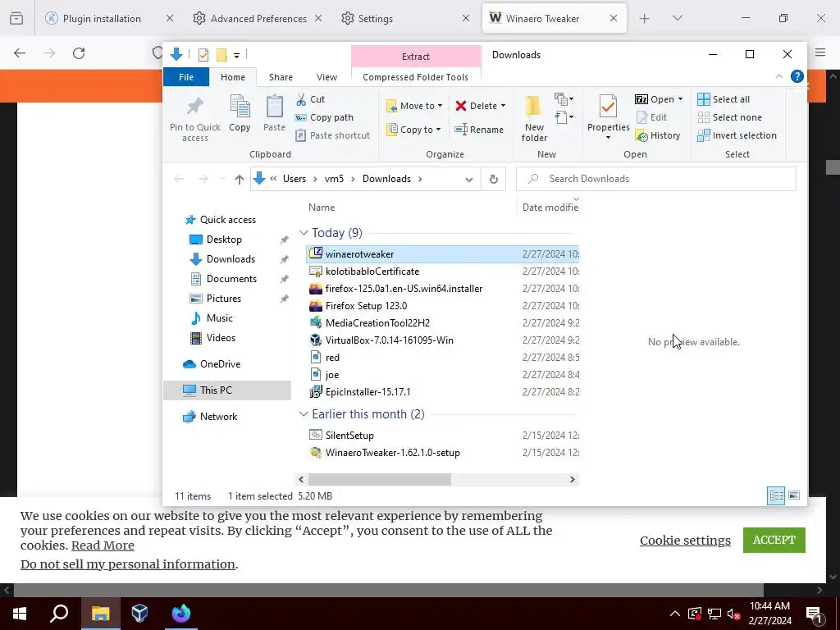Click the Paste clipboard icon

click(x=274, y=113)
